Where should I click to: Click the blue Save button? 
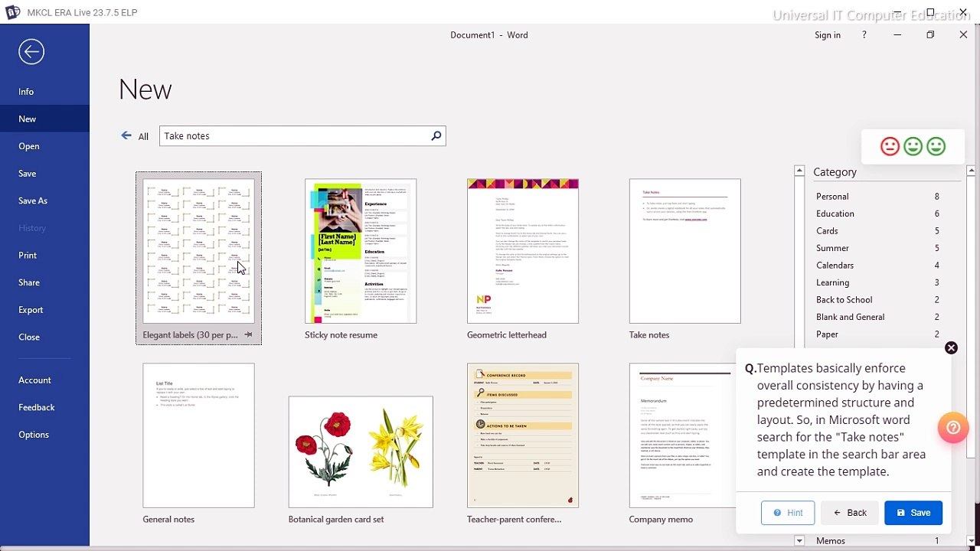coord(913,513)
